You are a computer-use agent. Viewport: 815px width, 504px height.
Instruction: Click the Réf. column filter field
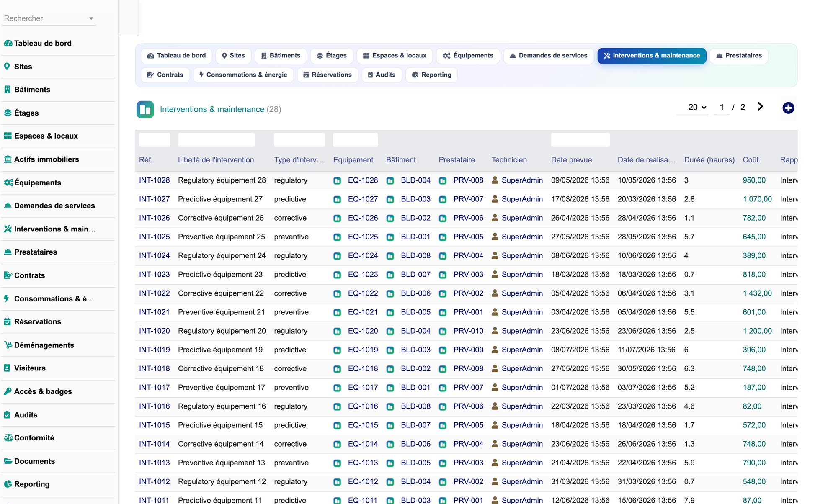[155, 140]
